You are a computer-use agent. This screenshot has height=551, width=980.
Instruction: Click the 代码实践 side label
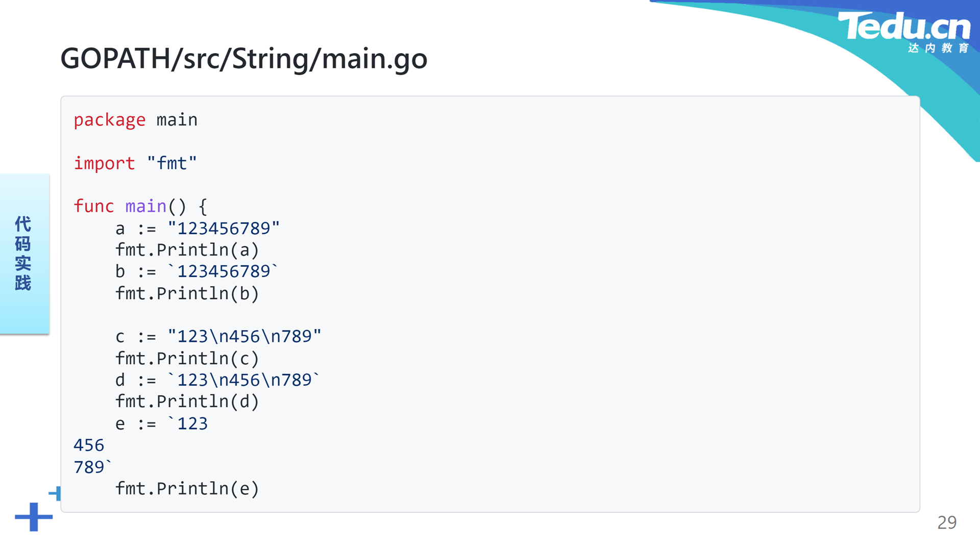23,254
